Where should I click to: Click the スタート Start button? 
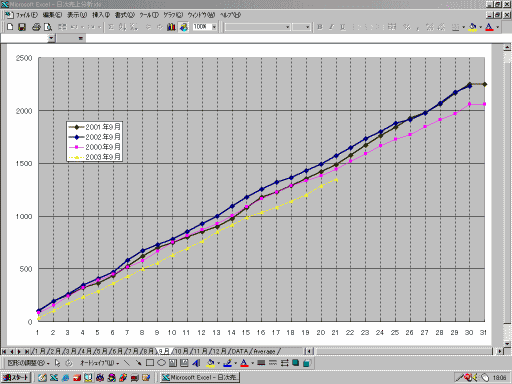[16, 377]
